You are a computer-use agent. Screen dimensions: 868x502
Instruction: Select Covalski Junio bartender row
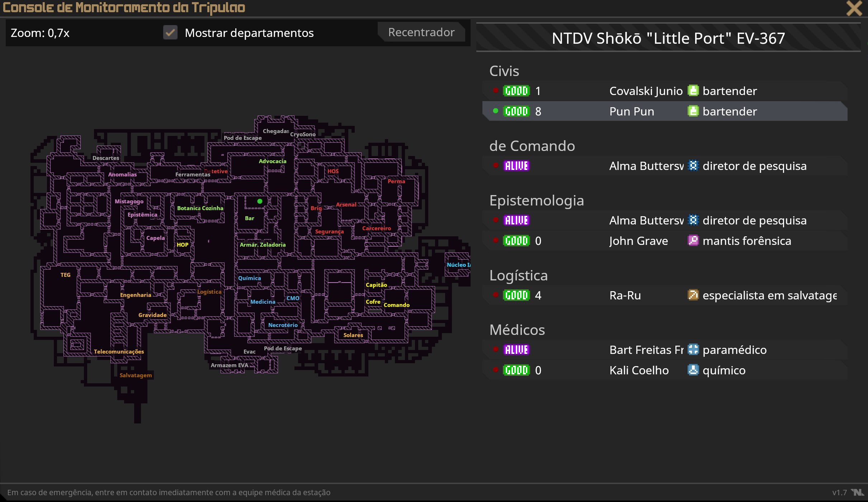tap(665, 91)
